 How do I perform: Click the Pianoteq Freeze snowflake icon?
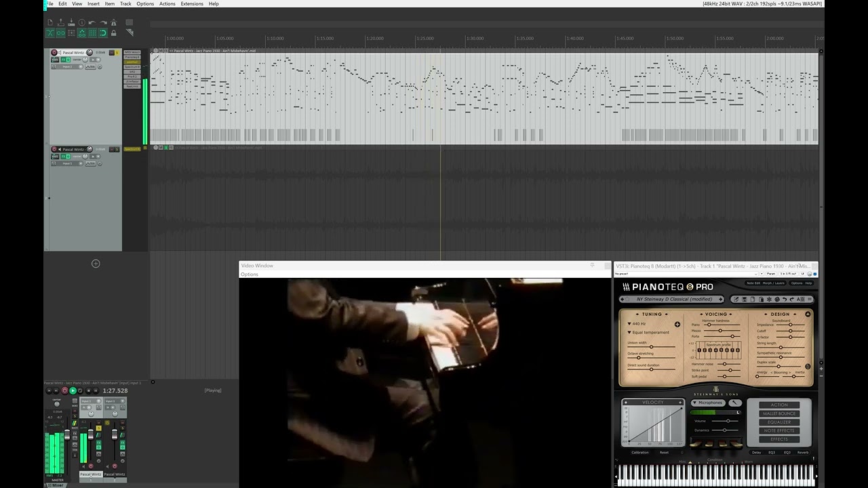pyautogui.click(x=769, y=300)
